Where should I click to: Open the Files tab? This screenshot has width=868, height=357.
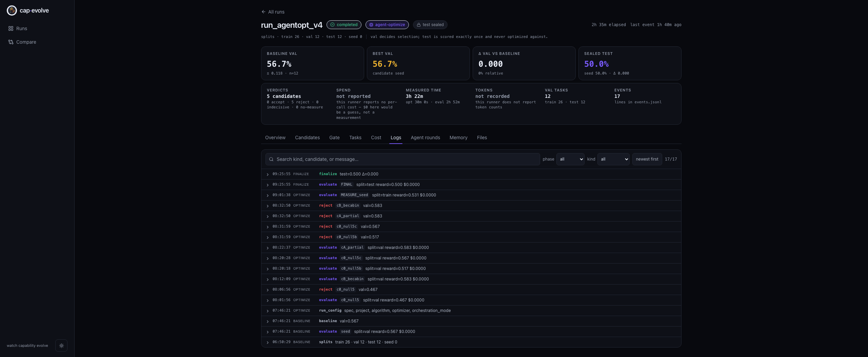(482, 138)
